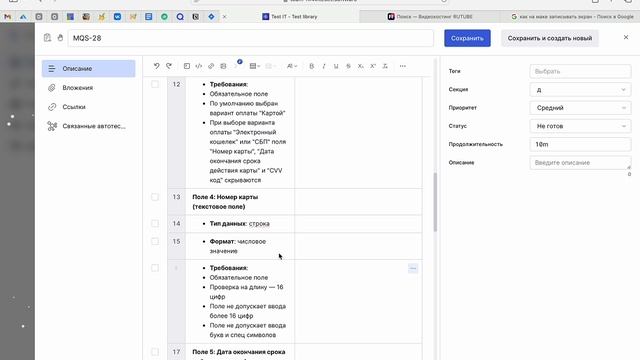Close the test case editor dialog
The image size is (640, 360).
click(x=626, y=38)
